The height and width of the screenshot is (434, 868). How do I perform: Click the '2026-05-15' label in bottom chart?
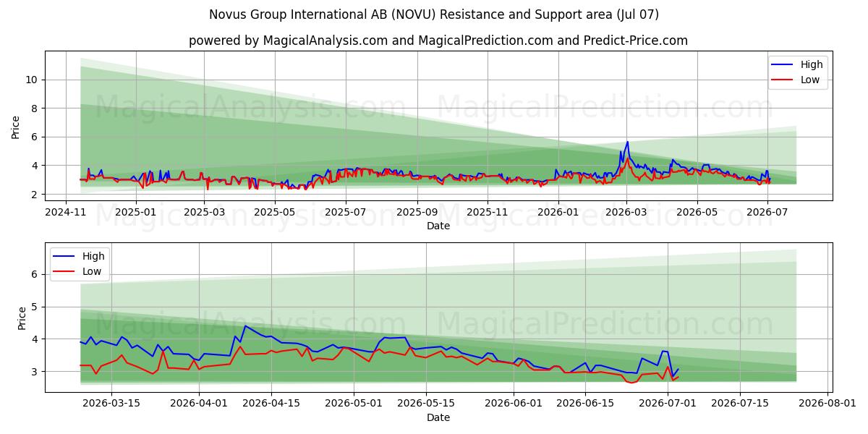point(427,404)
